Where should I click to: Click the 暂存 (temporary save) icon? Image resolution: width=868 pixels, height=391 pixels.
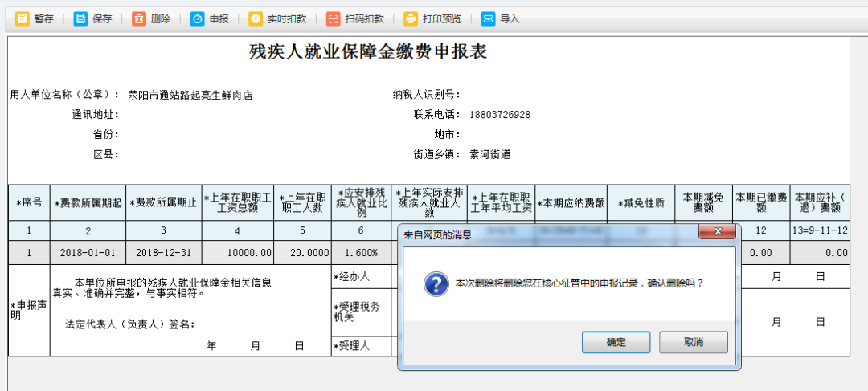pos(23,18)
